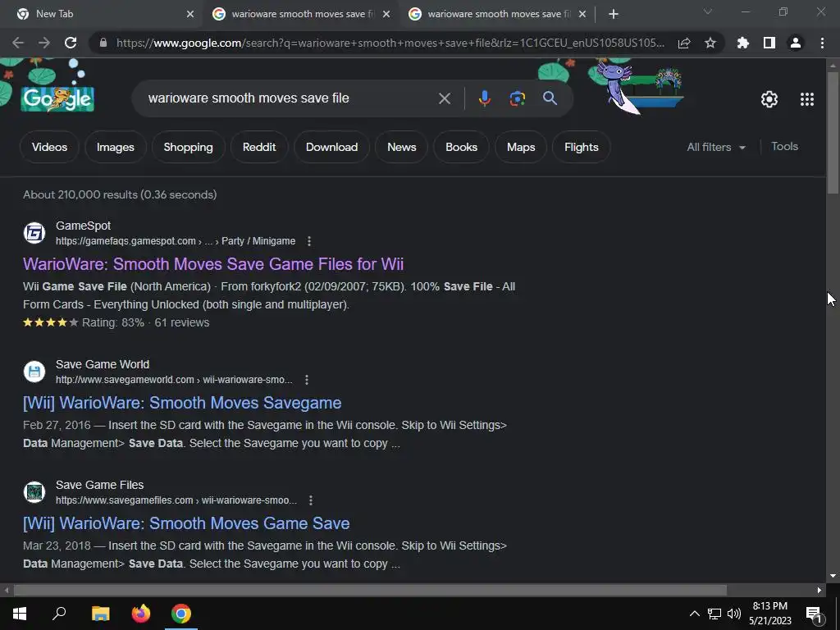
Task: Open the Extensions puzzle icon
Action: coord(743,43)
